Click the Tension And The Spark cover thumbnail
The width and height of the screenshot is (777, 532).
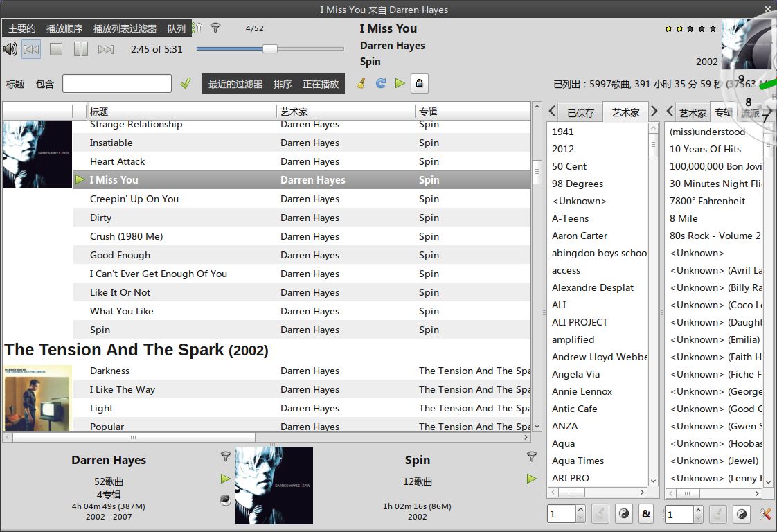38,398
